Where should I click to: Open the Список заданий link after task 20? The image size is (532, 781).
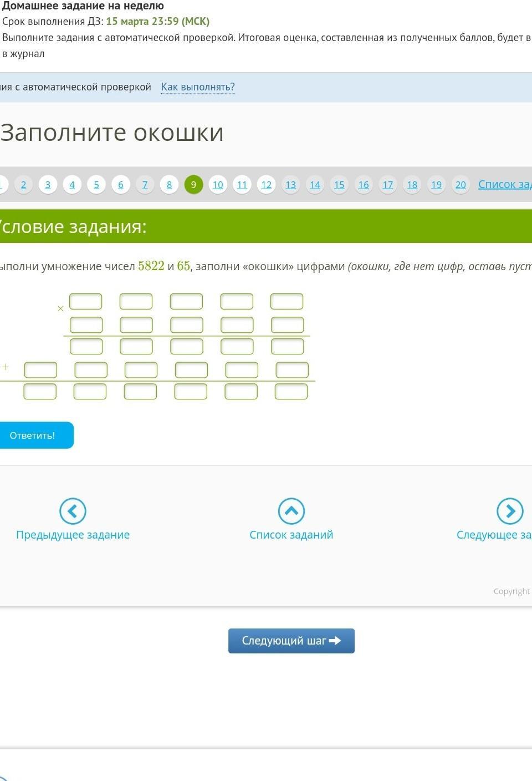(505, 184)
